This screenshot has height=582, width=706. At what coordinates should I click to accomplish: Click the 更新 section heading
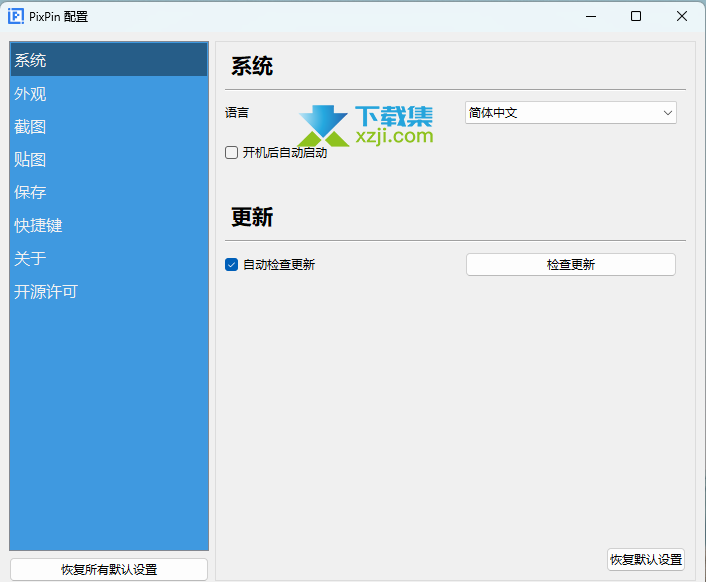[x=252, y=217]
